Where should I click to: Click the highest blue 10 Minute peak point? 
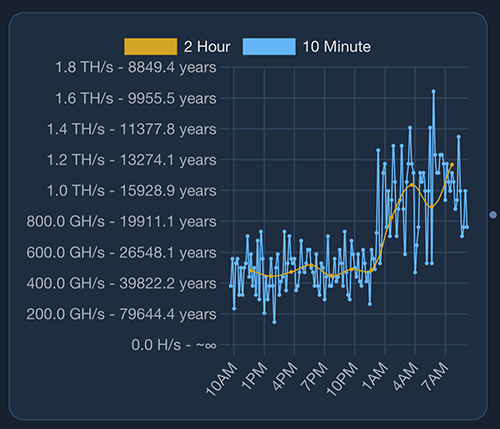pyautogui.click(x=433, y=91)
